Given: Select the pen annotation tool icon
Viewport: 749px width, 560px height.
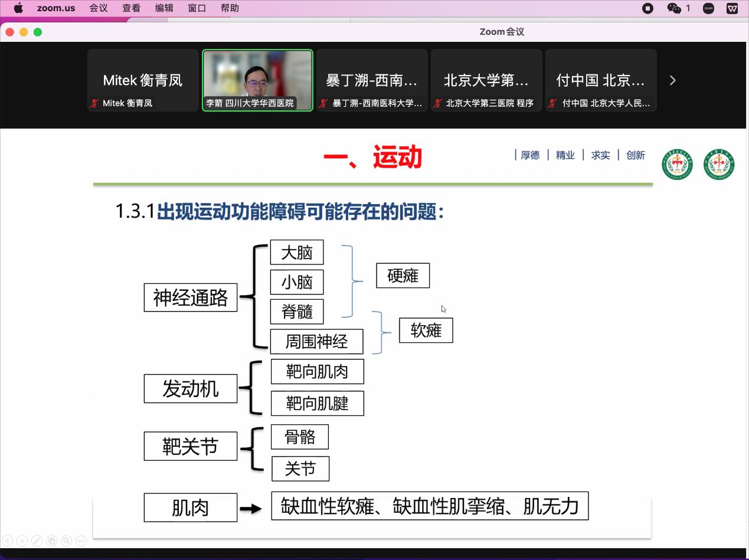Looking at the screenshot, I should pos(37,541).
